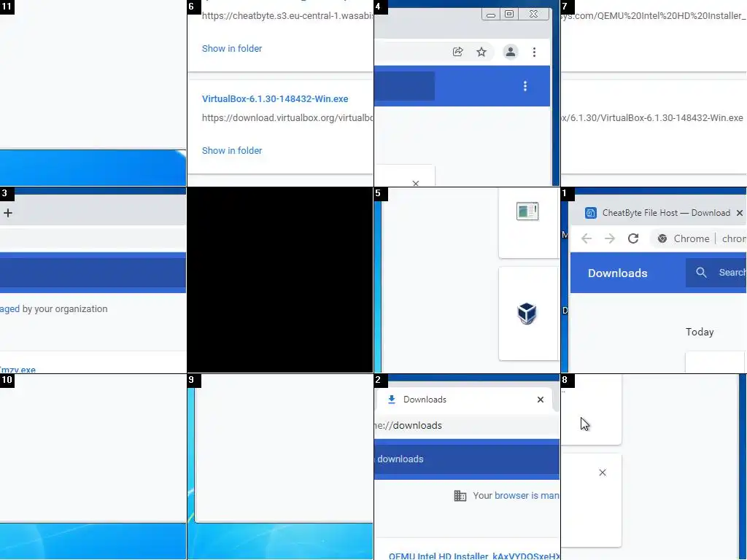Remove download via X beside the mouse pointer card
747x560 pixels.
point(603,472)
